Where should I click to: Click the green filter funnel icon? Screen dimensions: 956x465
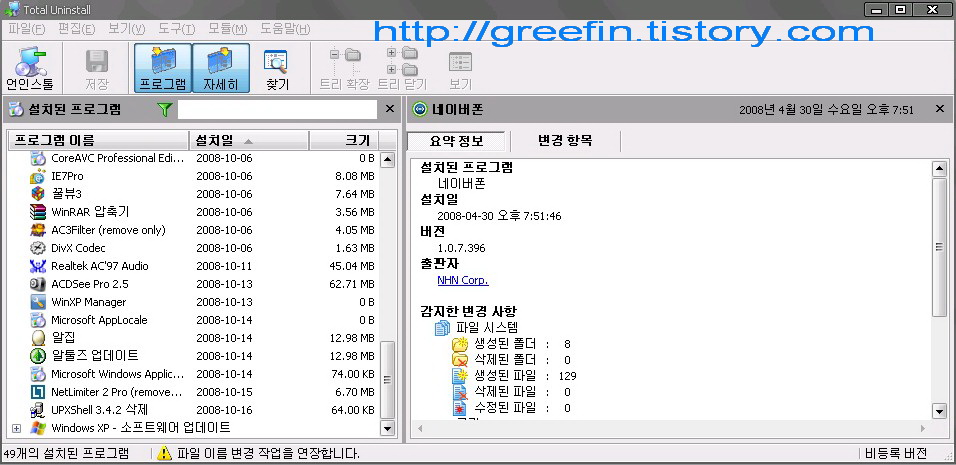point(164,110)
